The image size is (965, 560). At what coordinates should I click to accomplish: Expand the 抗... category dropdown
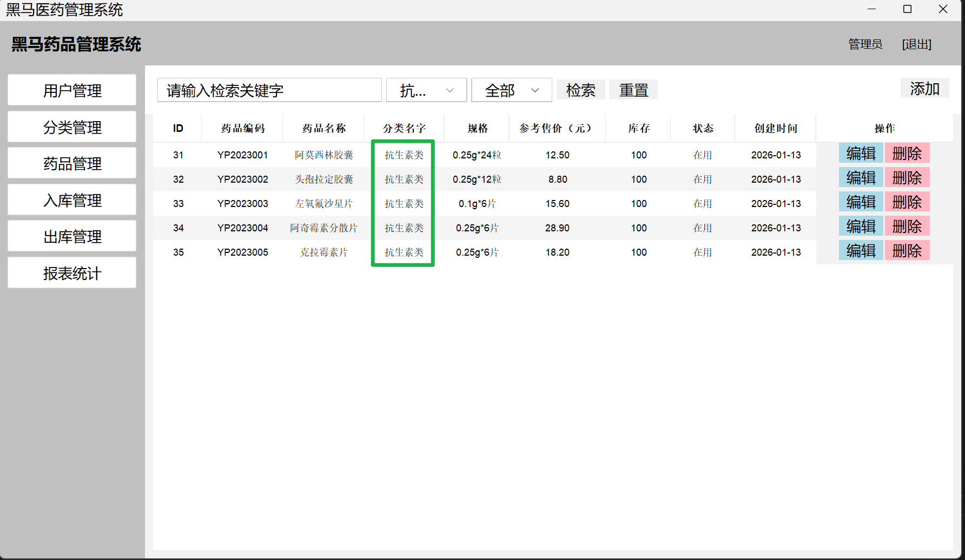(426, 90)
